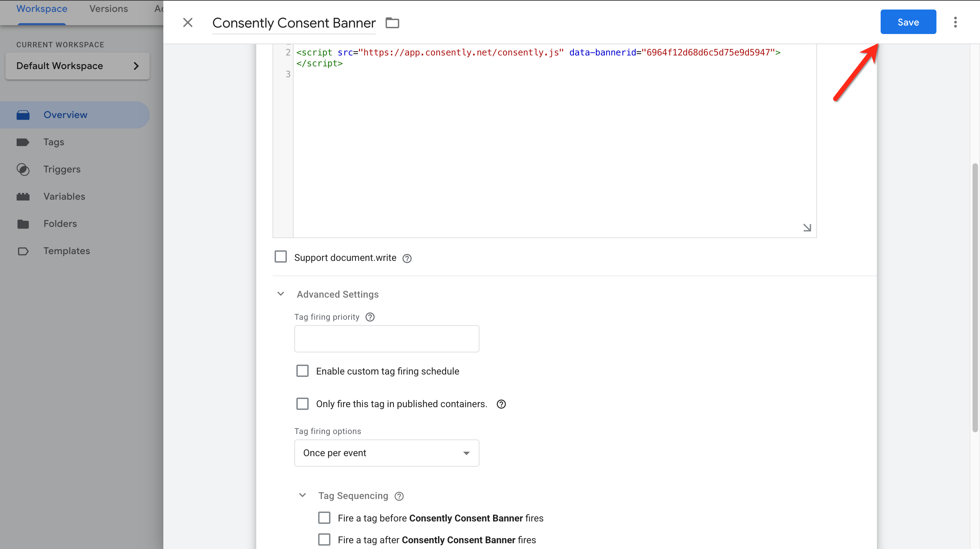
Task: Open Triggers from the sidebar
Action: click(x=62, y=169)
